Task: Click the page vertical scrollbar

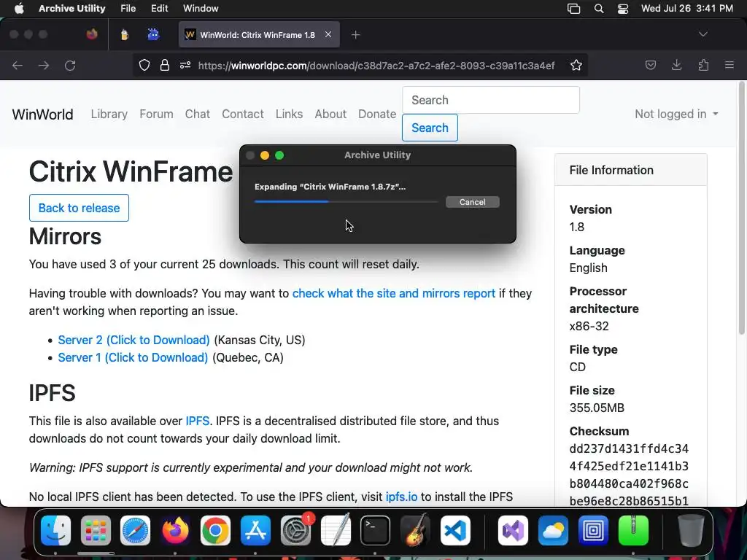Action: 741,208
